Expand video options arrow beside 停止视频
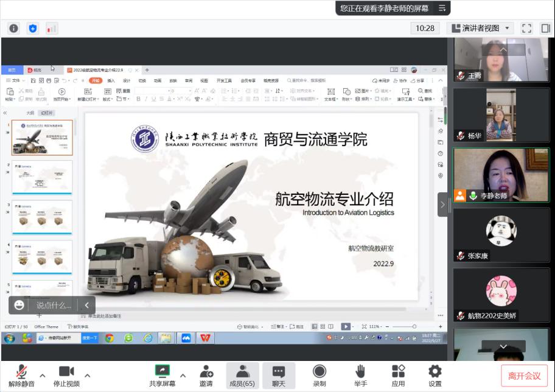The width and height of the screenshot is (555, 392). (x=87, y=375)
